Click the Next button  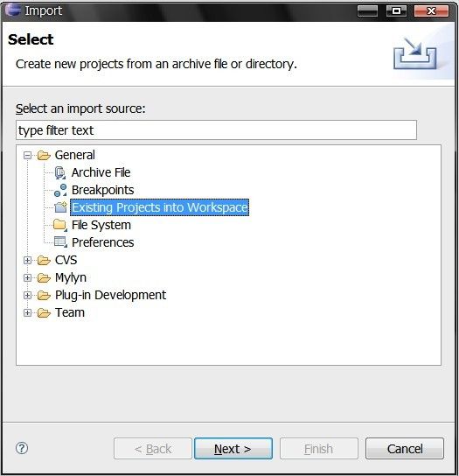[x=233, y=448]
